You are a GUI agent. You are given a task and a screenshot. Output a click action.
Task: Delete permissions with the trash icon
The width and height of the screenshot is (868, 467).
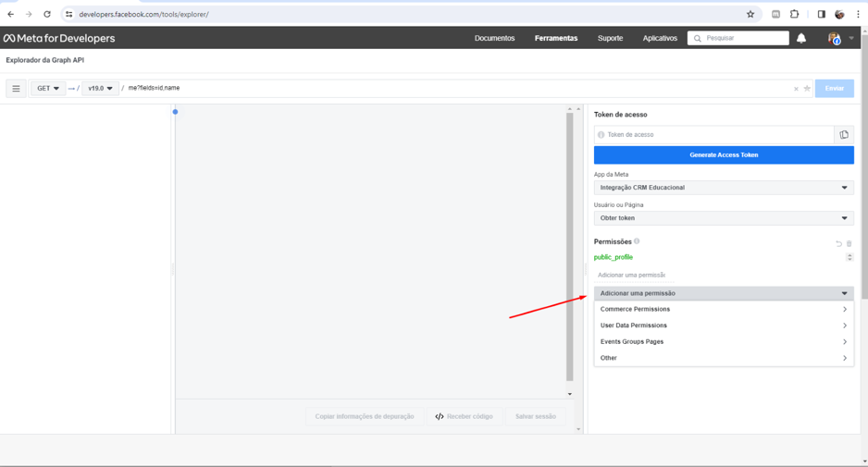click(849, 243)
